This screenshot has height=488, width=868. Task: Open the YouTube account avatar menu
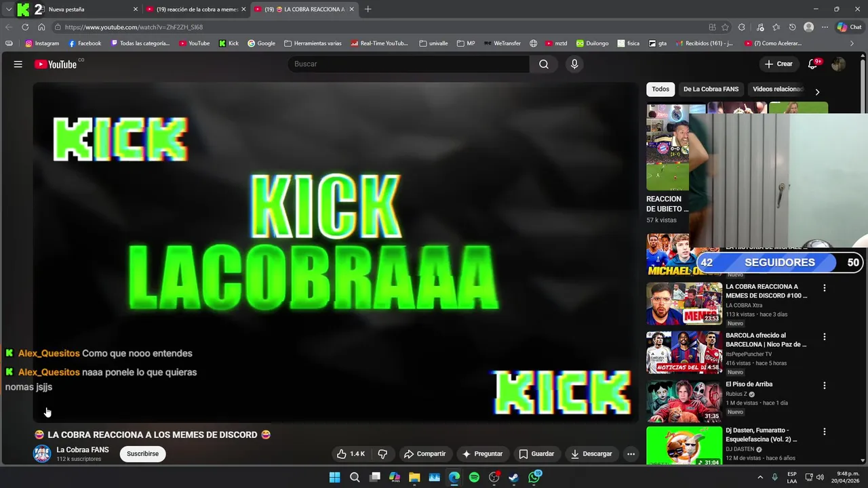[x=838, y=64]
